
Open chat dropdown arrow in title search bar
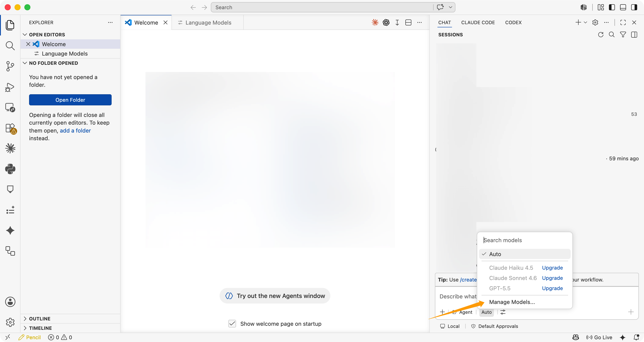450,7
